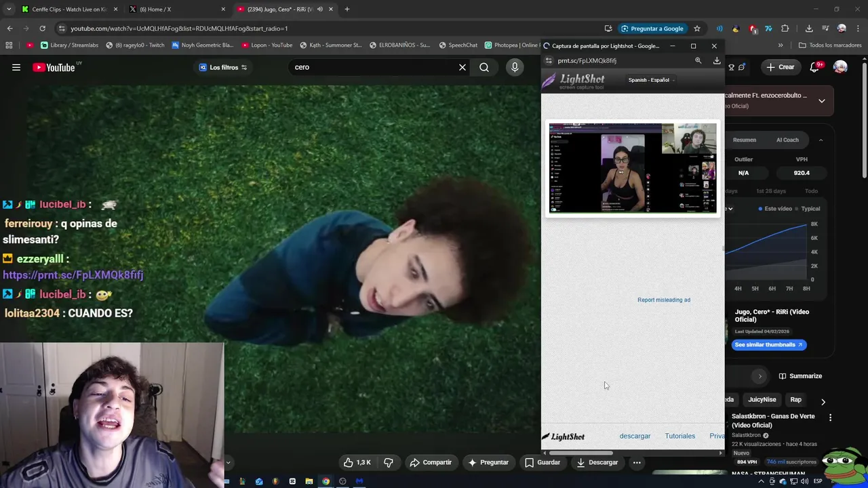Open the Tutoriales link in Lightshot footer
Screen dimensions: 868x488
(x=679, y=436)
